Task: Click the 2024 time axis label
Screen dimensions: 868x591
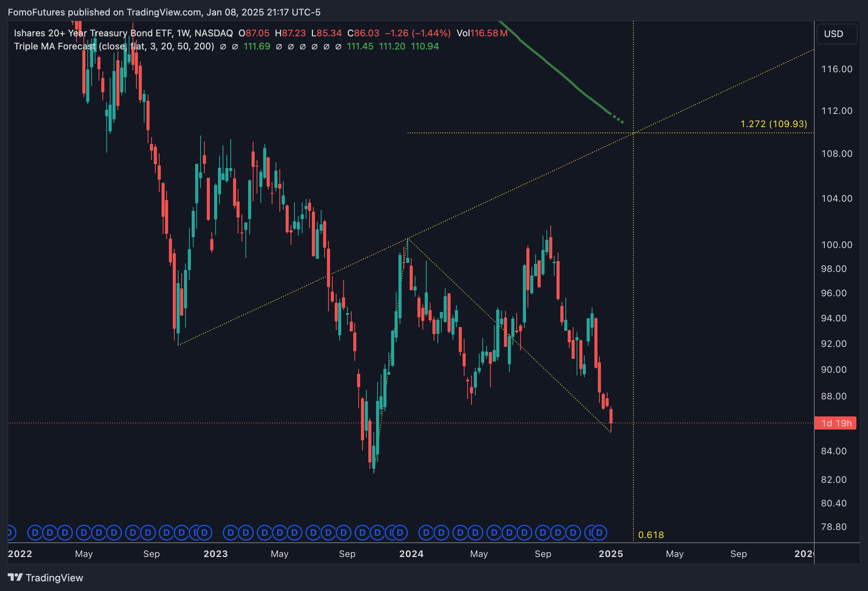Action: point(411,554)
